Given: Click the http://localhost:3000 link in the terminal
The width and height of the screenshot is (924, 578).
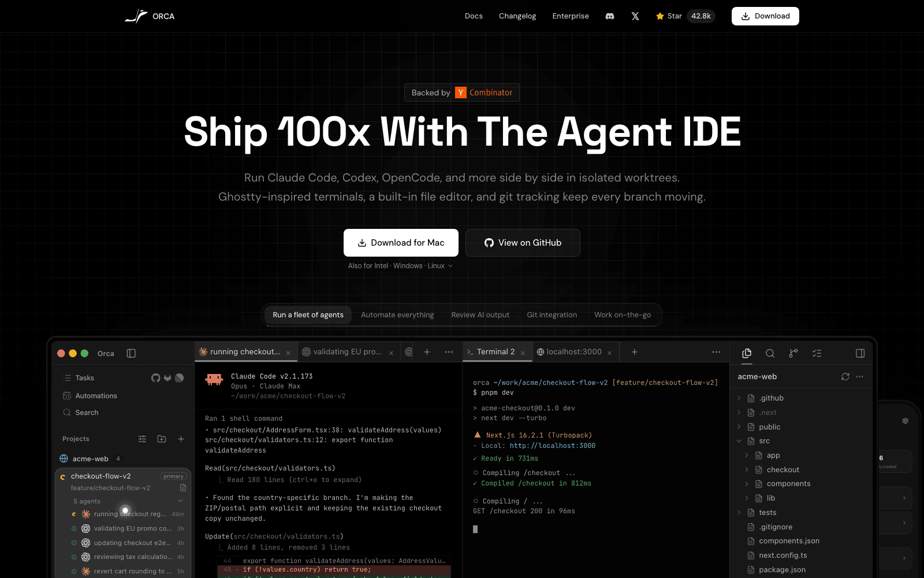Looking at the screenshot, I should [x=552, y=446].
